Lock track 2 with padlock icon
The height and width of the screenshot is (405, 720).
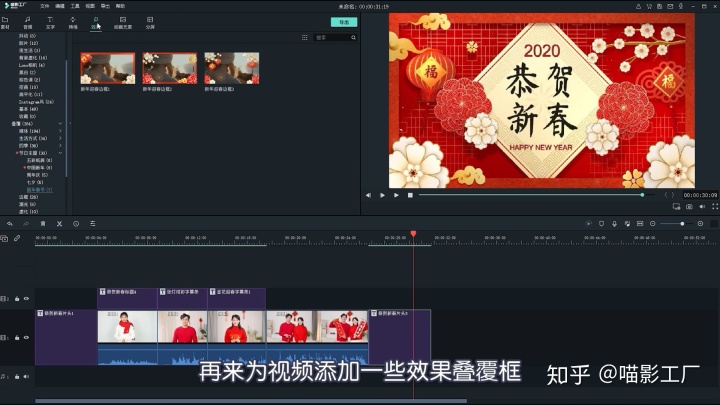click(x=17, y=299)
